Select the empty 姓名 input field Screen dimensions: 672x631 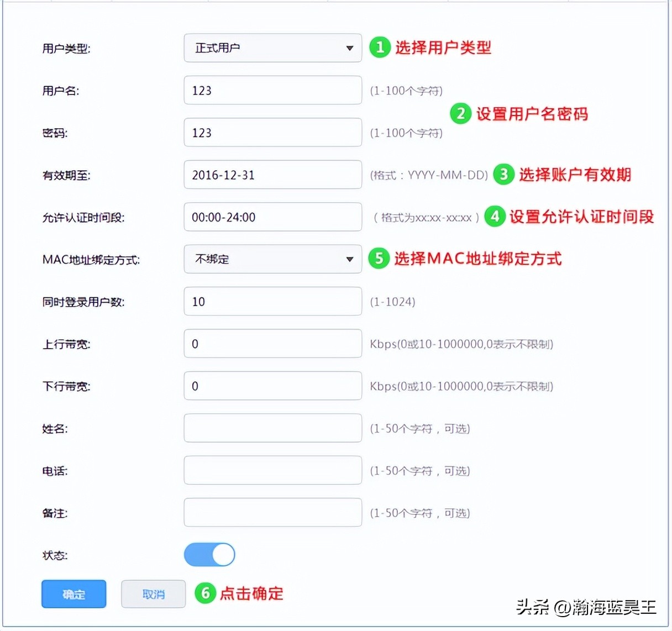272,428
